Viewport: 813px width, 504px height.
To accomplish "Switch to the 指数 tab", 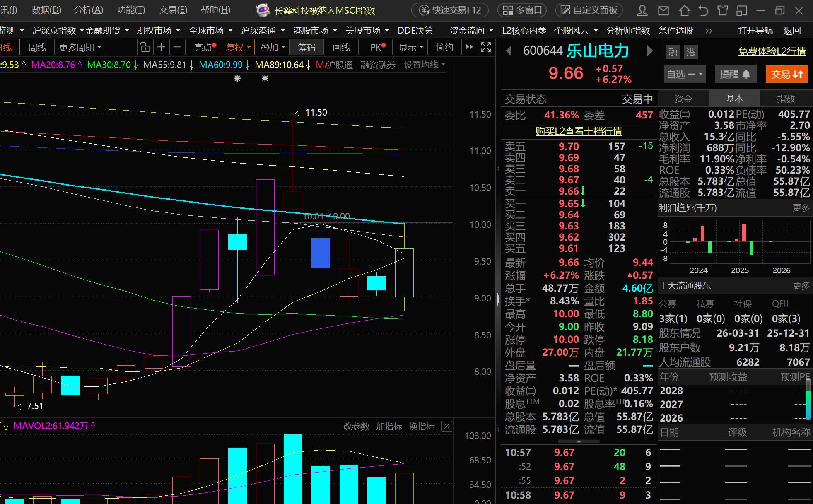I will pyautogui.click(x=786, y=99).
